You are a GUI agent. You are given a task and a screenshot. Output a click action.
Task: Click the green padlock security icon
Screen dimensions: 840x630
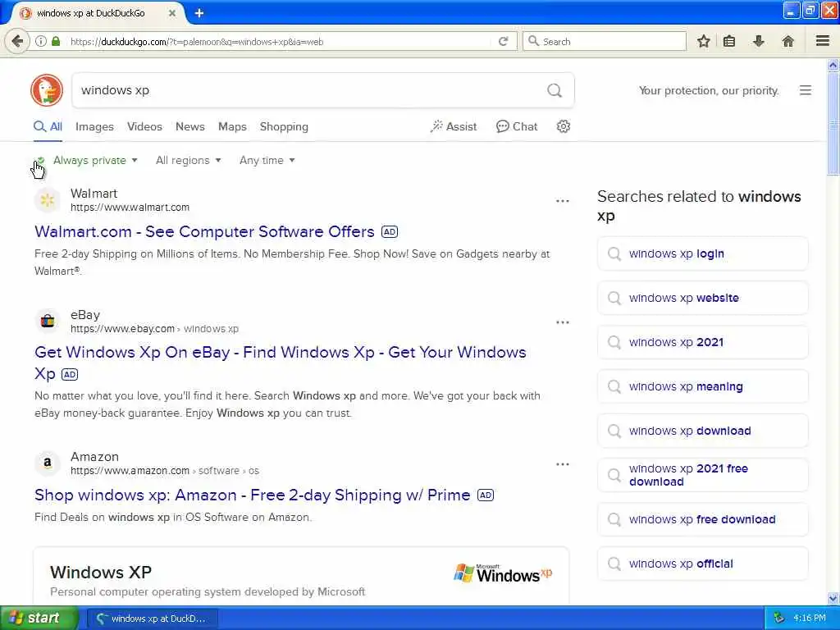pos(56,41)
